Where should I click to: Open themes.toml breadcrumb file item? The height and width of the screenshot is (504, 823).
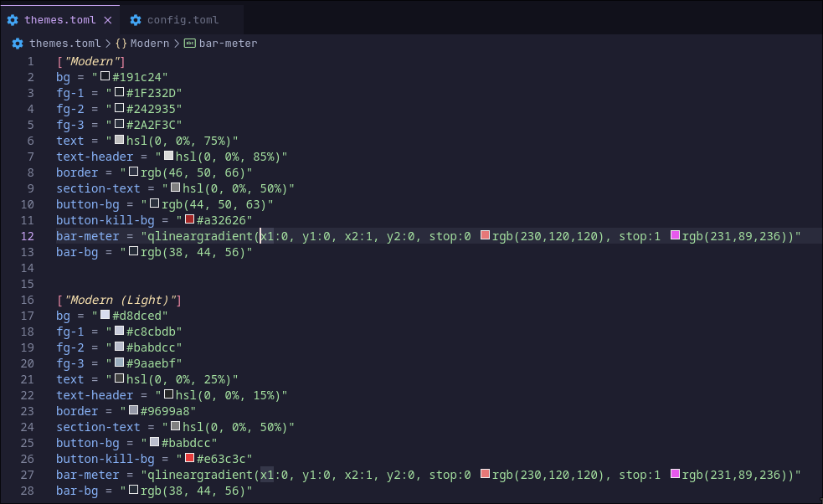(x=64, y=43)
